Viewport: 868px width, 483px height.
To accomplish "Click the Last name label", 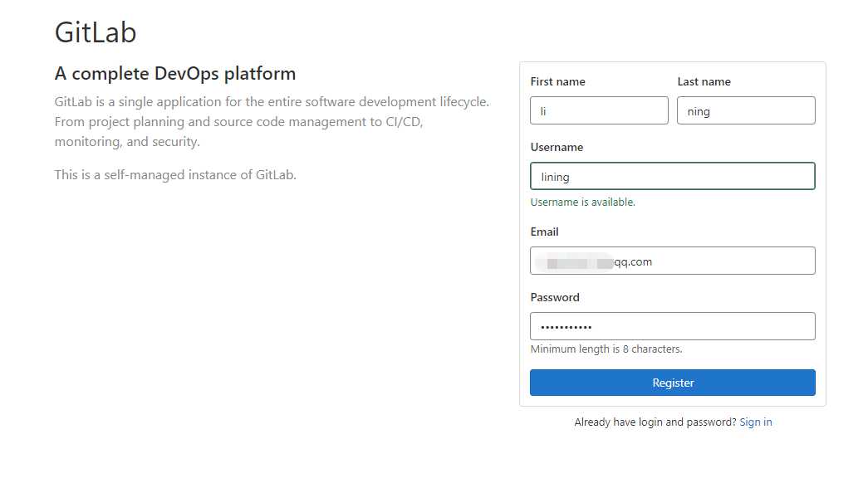I will (704, 81).
